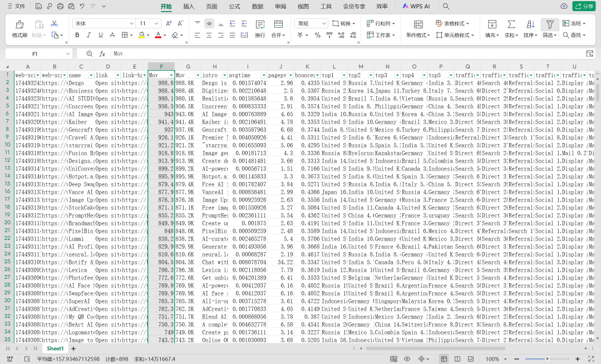
Task: Open Table Style (表格样式) dropdown
Action: (452, 23)
